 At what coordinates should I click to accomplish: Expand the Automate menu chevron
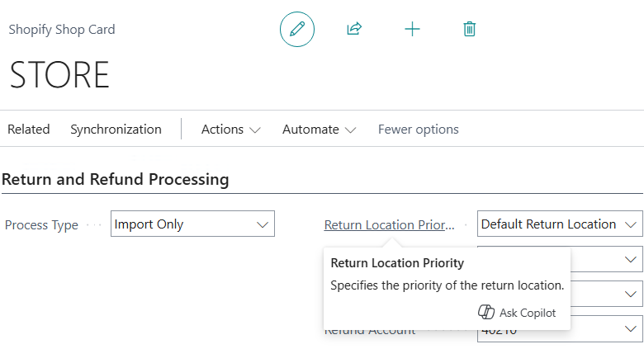coord(351,130)
